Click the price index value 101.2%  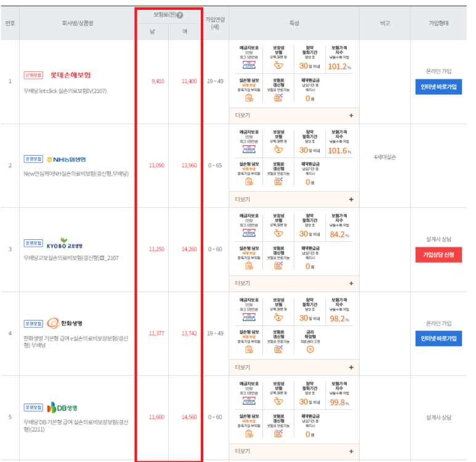click(x=339, y=66)
